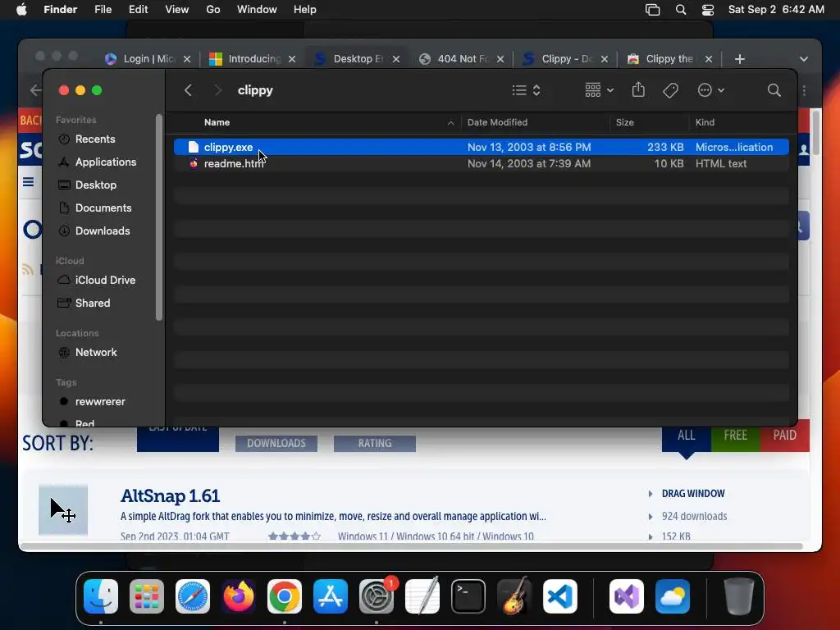This screenshot has height=630, width=840.
Task: Open Launchpad from the Dock
Action: coord(147,596)
